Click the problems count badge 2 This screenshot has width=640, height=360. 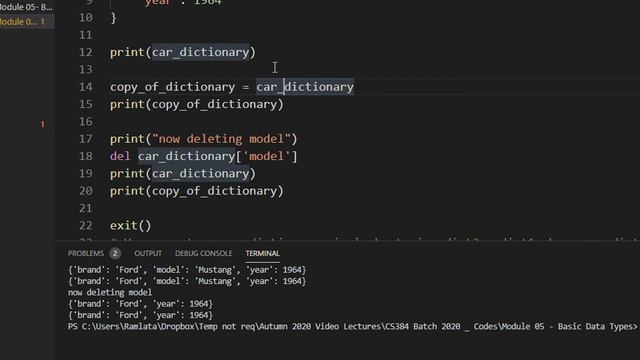pyautogui.click(x=115, y=253)
